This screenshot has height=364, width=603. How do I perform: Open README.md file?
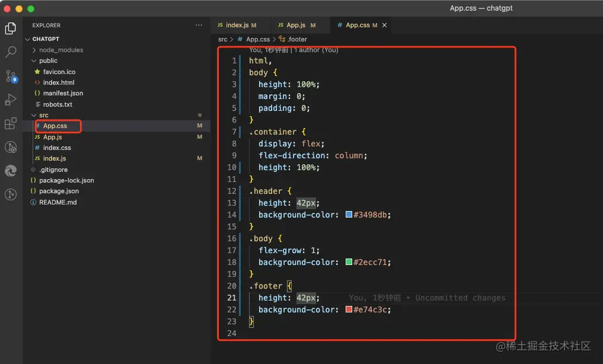tap(58, 202)
